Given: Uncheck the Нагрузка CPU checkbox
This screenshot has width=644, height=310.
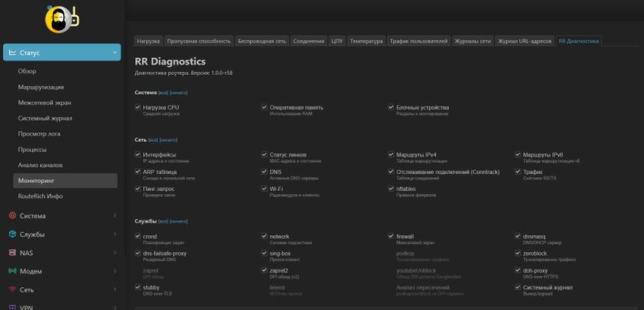Looking at the screenshot, I should [x=137, y=107].
